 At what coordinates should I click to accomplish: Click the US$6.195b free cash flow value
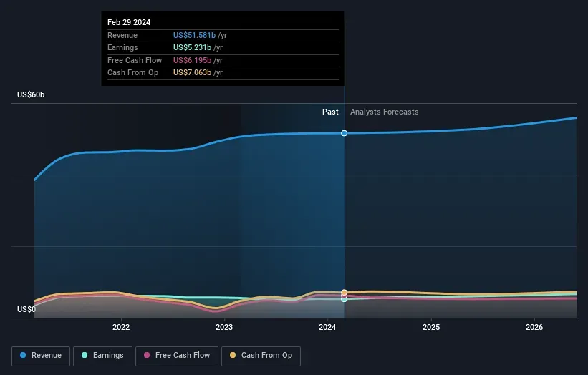tap(193, 60)
